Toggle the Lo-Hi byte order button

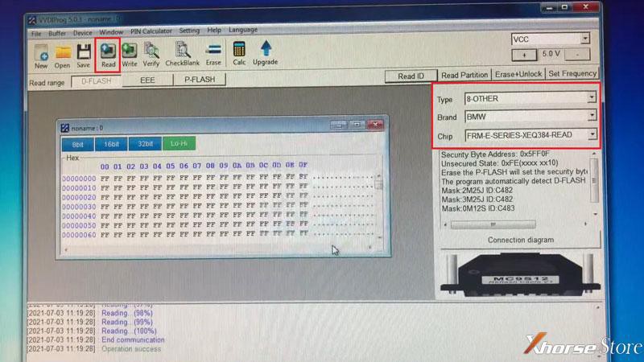point(179,143)
